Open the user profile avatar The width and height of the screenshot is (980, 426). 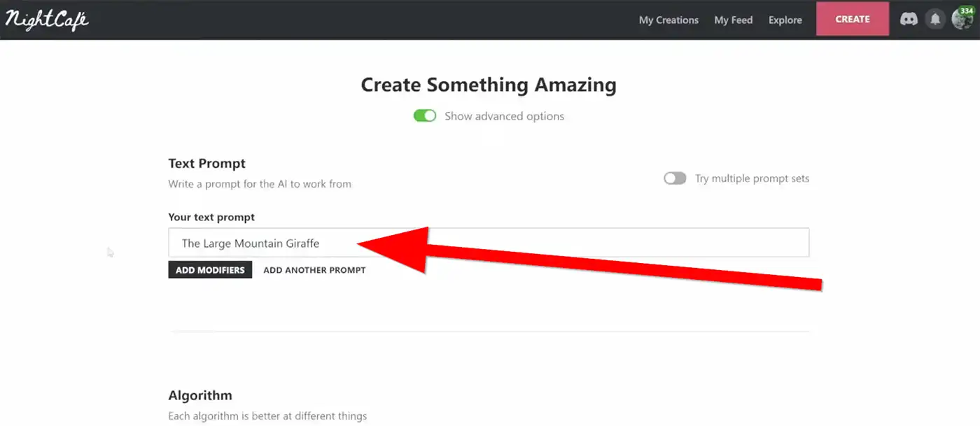(962, 20)
